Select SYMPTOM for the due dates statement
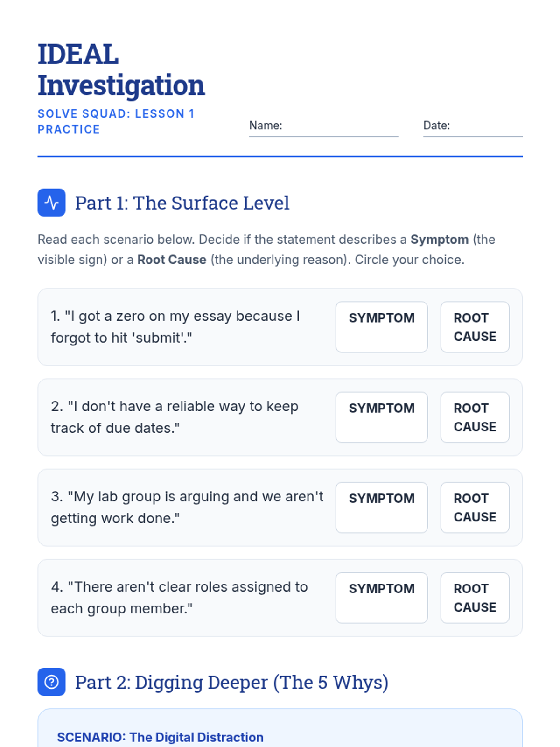560x747 pixels. pyautogui.click(x=381, y=417)
